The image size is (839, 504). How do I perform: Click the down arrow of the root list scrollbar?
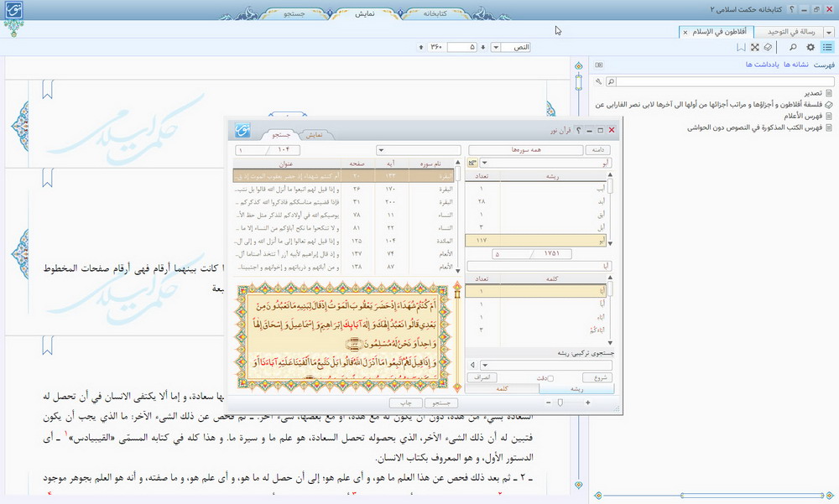click(610, 243)
